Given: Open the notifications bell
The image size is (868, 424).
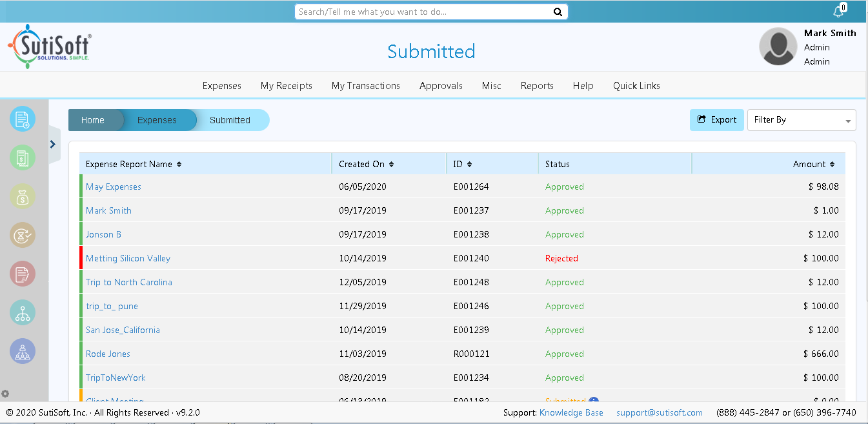Looking at the screenshot, I should tap(838, 12).
